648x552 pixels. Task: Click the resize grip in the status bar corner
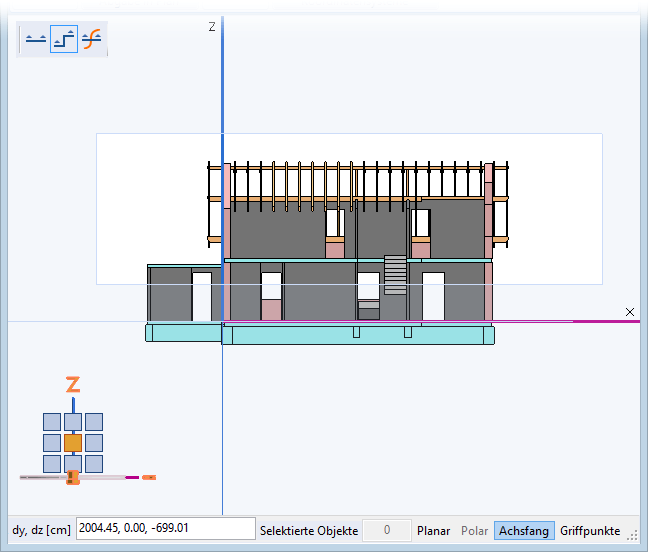(x=632, y=536)
